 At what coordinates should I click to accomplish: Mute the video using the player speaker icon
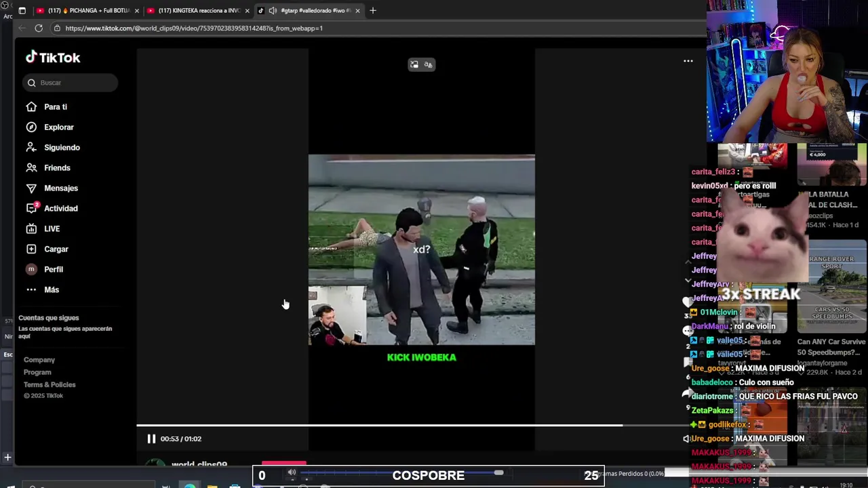click(686, 439)
